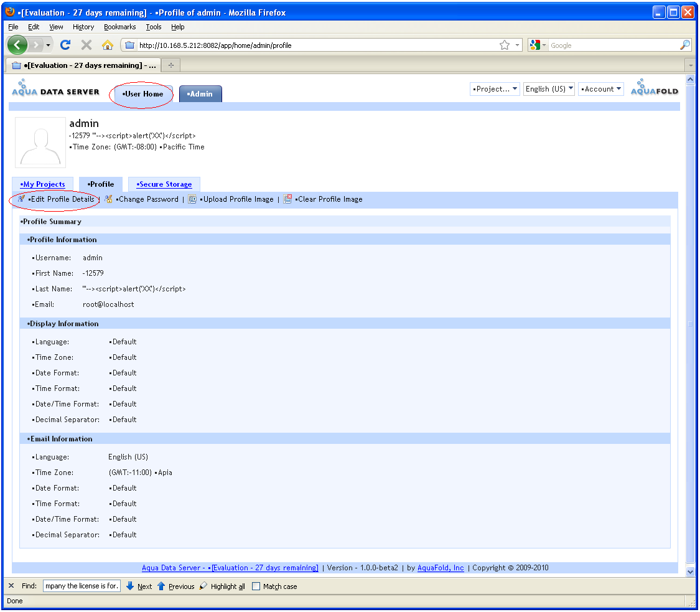700x612 pixels.
Task: Open the File menu
Action: pos(13,27)
